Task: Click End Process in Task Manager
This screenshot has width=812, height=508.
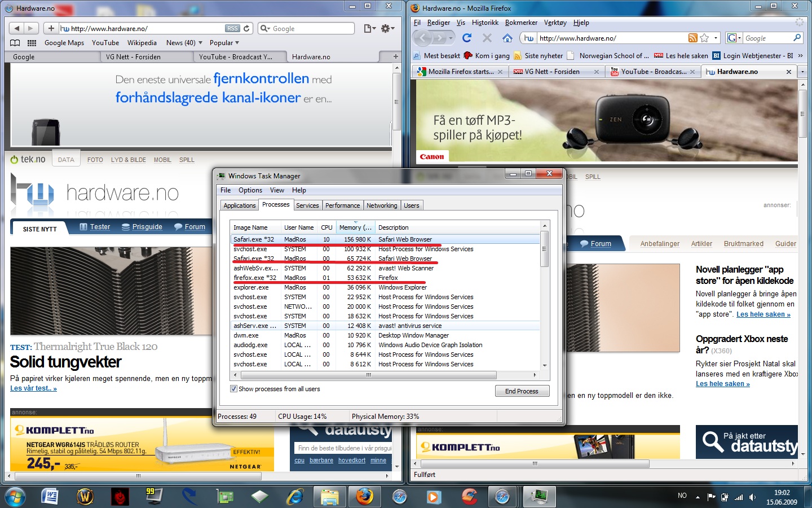Action: 522,391
